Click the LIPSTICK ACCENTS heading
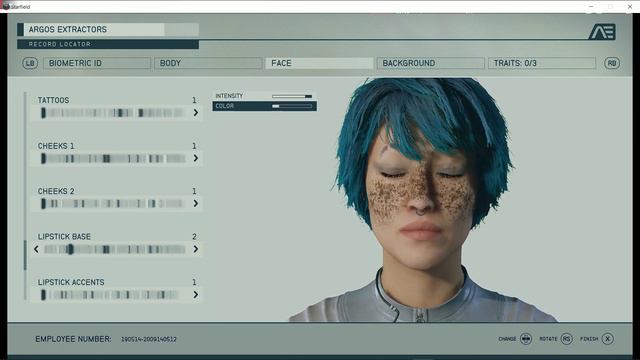 [71, 282]
